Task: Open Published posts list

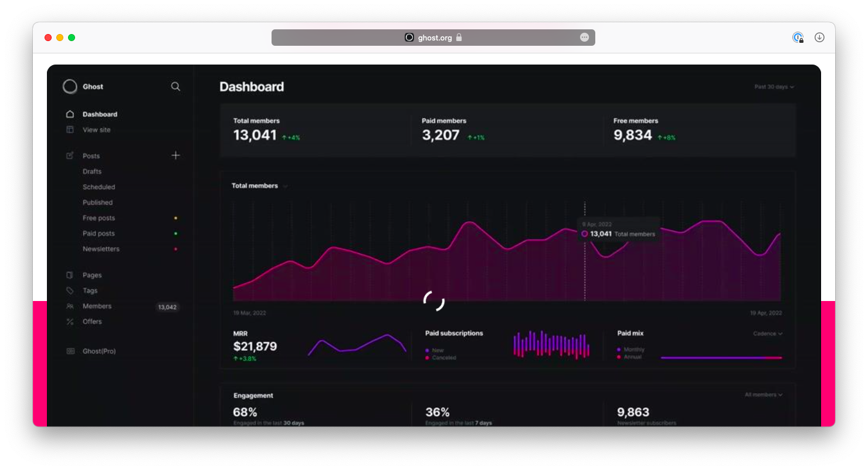Action: pyautogui.click(x=97, y=202)
